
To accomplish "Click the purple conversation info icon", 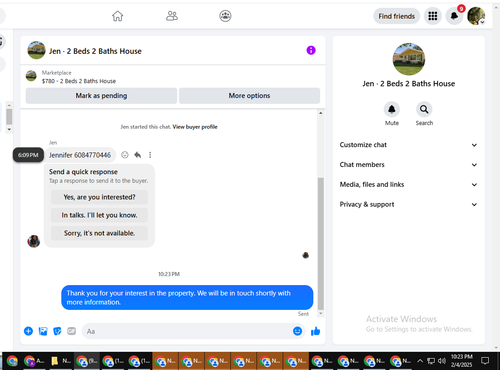I will pyautogui.click(x=311, y=50).
